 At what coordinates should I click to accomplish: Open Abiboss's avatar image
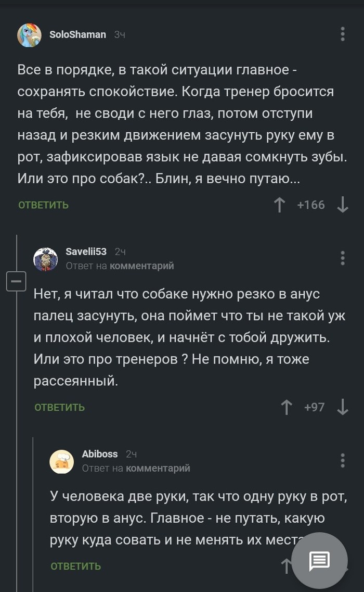tap(62, 461)
